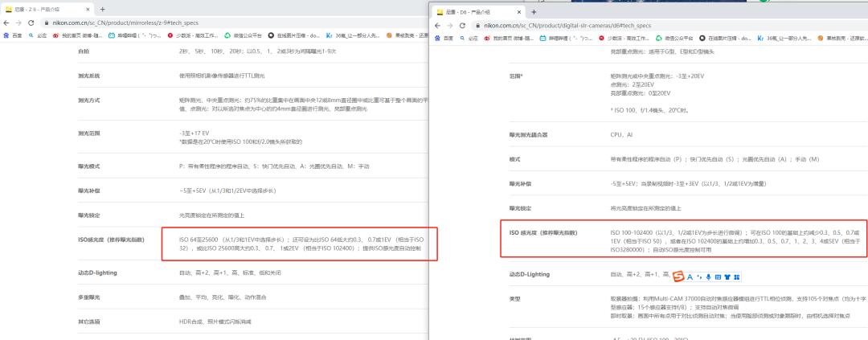This screenshot has height=340, width=868.
Task: Focus the left window z-9 address bar
Action: (x=232, y=23)
